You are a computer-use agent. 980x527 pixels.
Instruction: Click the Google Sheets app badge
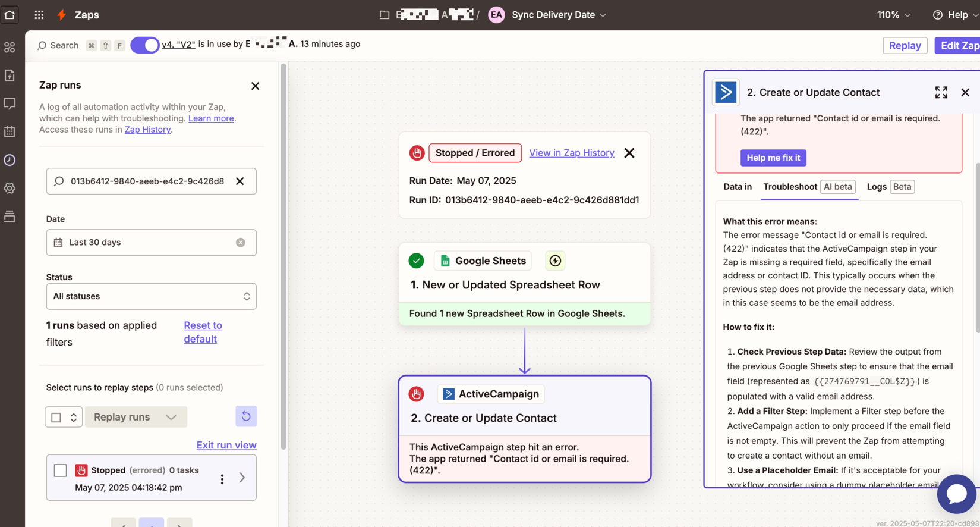(x=483, y=261)
